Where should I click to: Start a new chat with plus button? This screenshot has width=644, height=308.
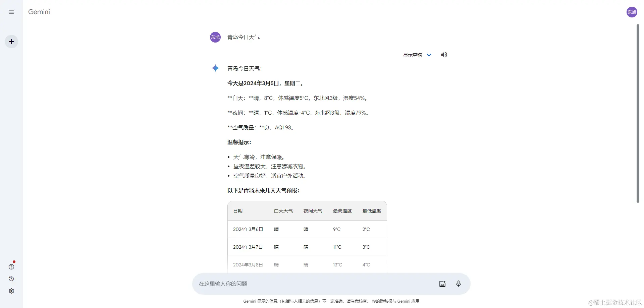click(x=11, y=42)
